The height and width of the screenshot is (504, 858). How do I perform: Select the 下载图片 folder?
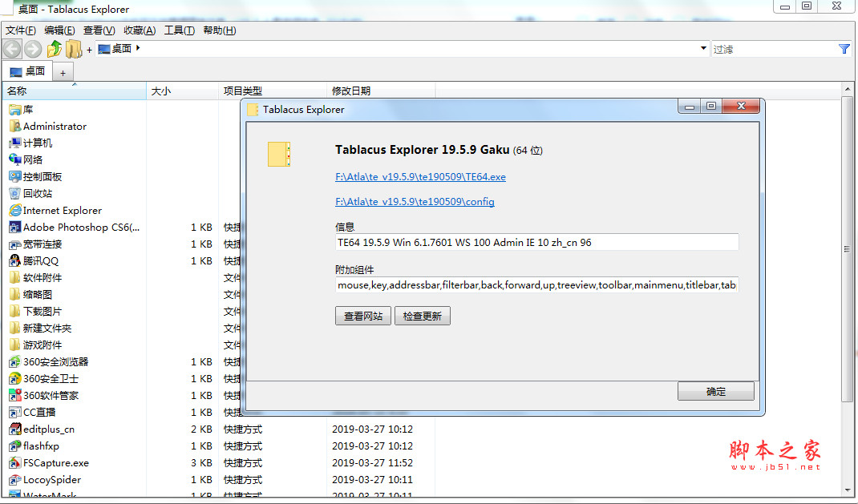36,312
